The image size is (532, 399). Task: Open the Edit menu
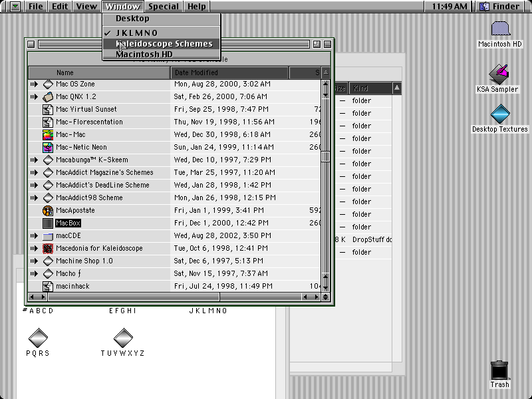coord(60,6)
